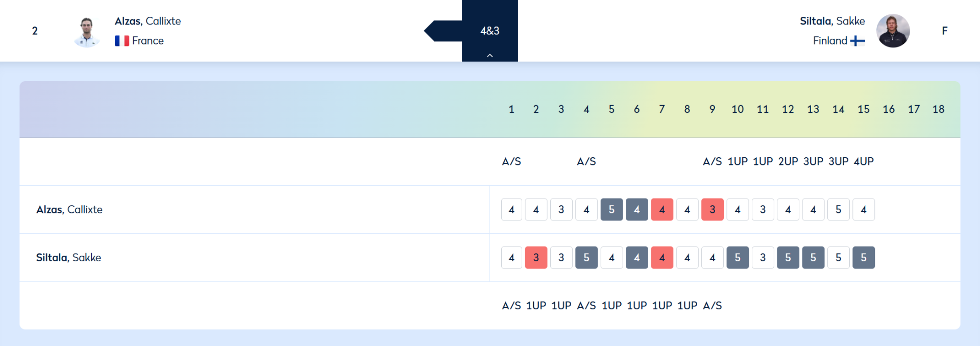Click the 4&3 match result box
The height and width of the screenshot is (346, 980).
tap(490, 31)
